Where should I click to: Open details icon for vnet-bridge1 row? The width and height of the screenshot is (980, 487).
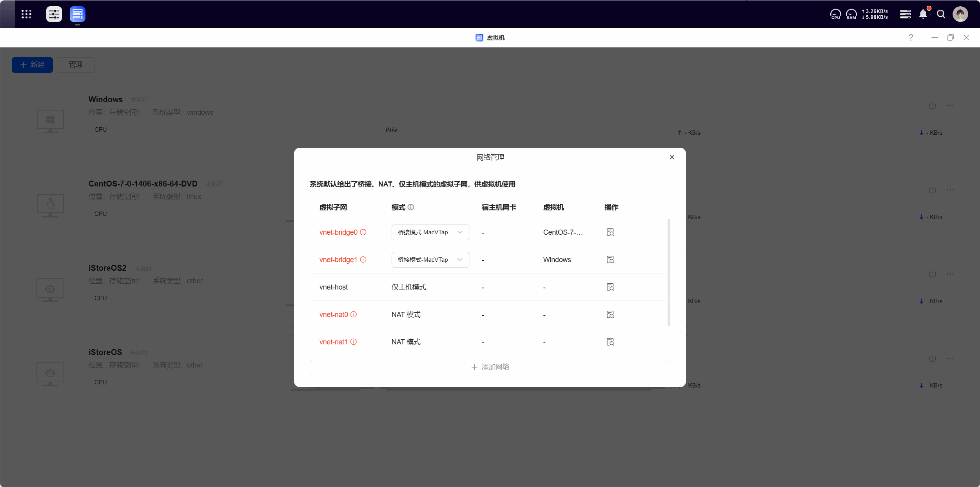tap(610, 260)
